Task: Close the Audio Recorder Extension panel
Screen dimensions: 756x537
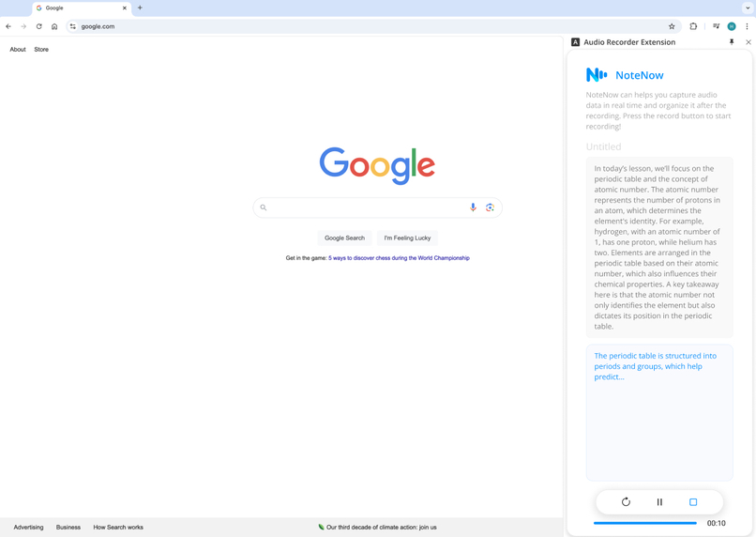Action: pos(748,42)
